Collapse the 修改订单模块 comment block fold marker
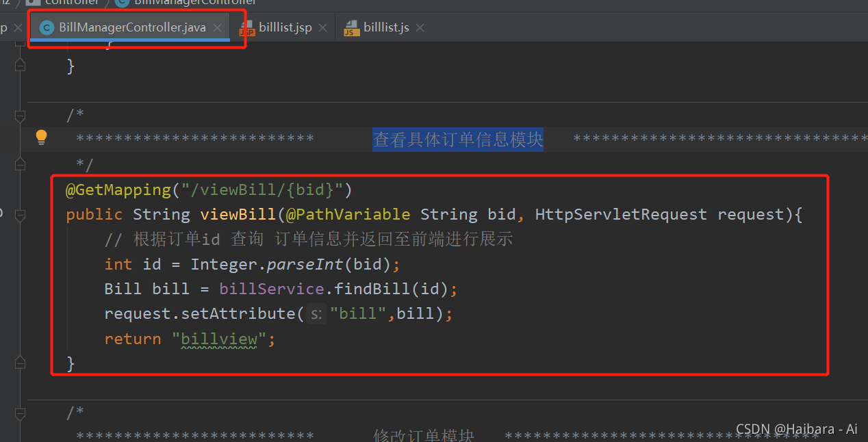The image size is (868, 442). click(20, 414)
